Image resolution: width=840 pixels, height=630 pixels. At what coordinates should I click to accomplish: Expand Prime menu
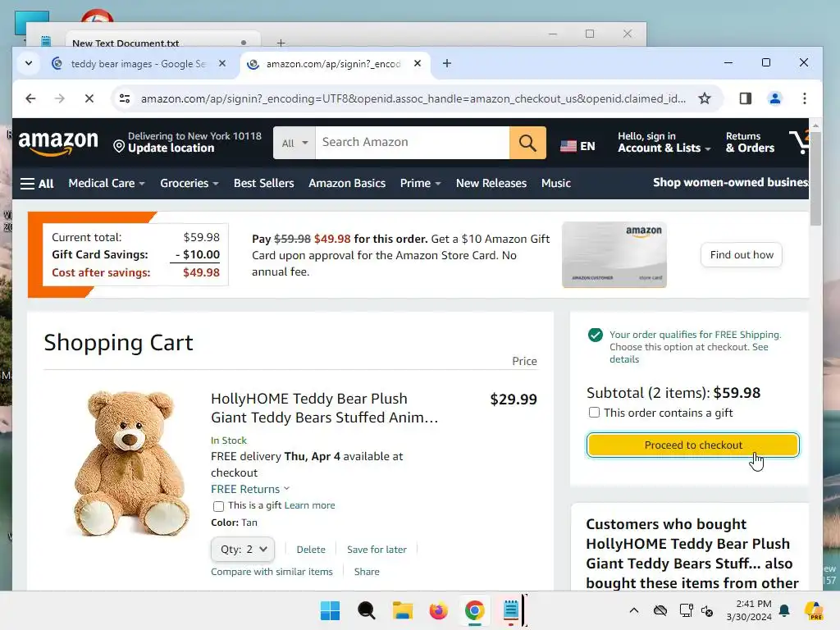[x=420, y=183]
